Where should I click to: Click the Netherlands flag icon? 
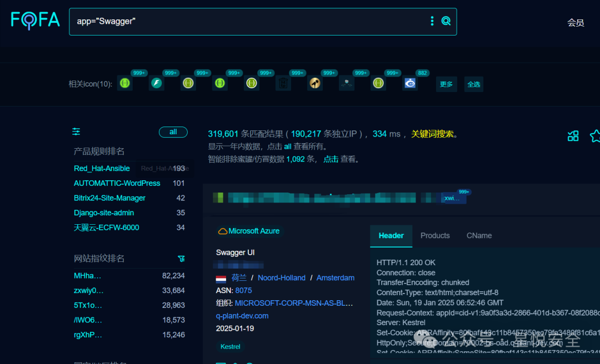pos(221,279)
